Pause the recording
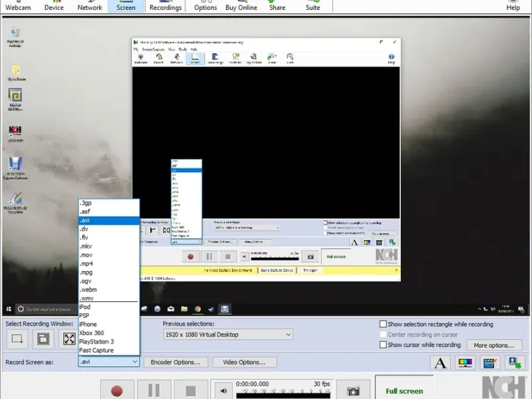The image size is (532, 399). pyautogui.click(x=154, y=390)
